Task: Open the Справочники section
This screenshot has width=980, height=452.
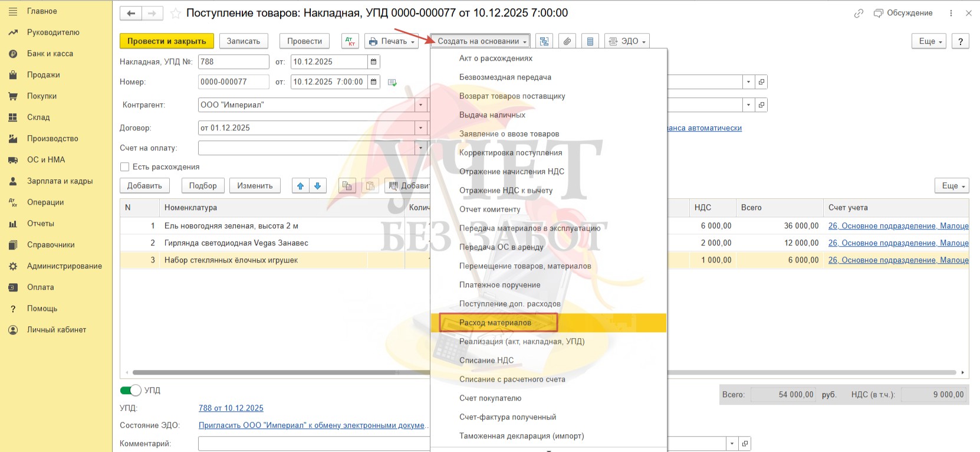Action: [x=51, y=245]
